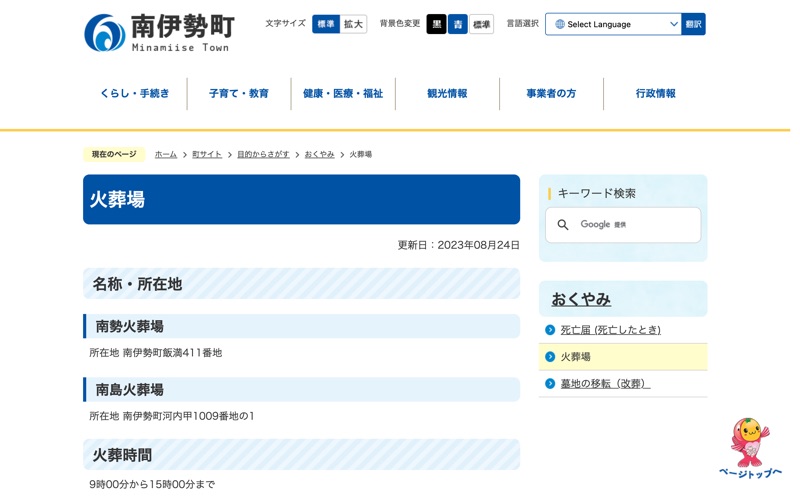Click the arrow icon beside 死亡届
800x500 pixels.
[550, 330]
